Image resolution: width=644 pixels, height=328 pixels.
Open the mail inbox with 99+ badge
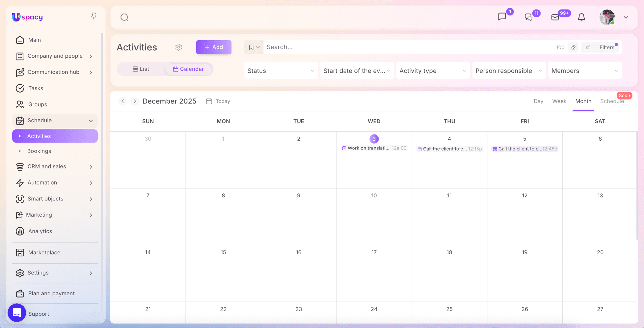click(555, 17)
